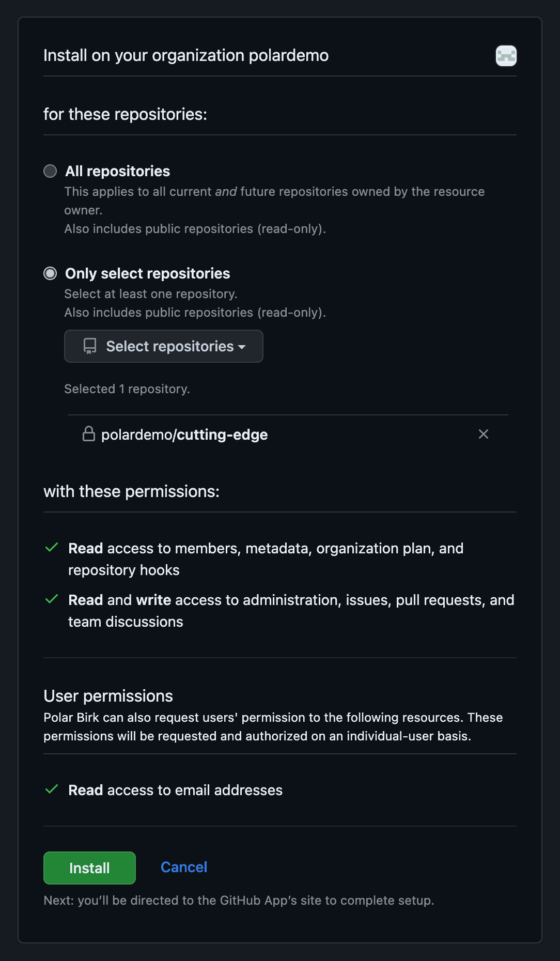Click the Selected 1 repository text
560x961 pixels.
[127, 389]
